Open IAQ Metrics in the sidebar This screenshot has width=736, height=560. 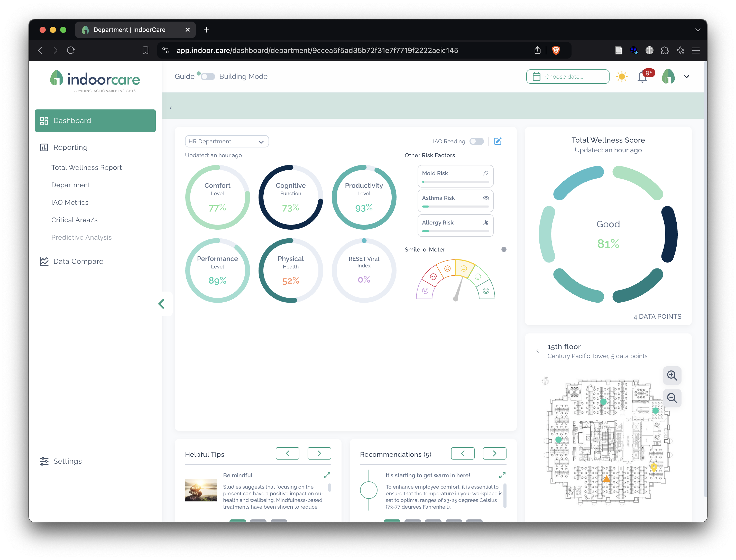pos(70,202)
